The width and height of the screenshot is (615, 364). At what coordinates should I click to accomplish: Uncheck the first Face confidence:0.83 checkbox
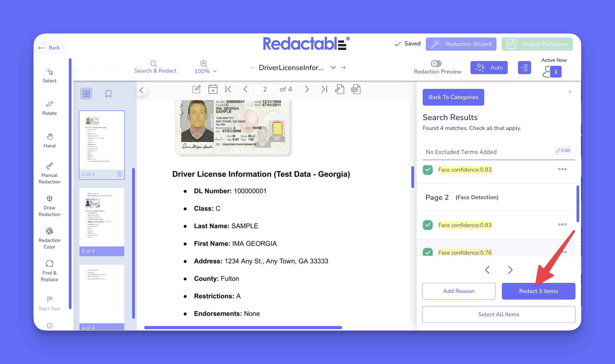pyautogui.click(x=427, y=170)
